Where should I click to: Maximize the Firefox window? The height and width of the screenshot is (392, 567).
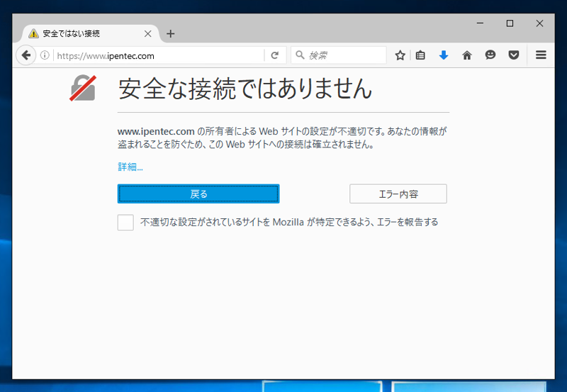point(510,23)
